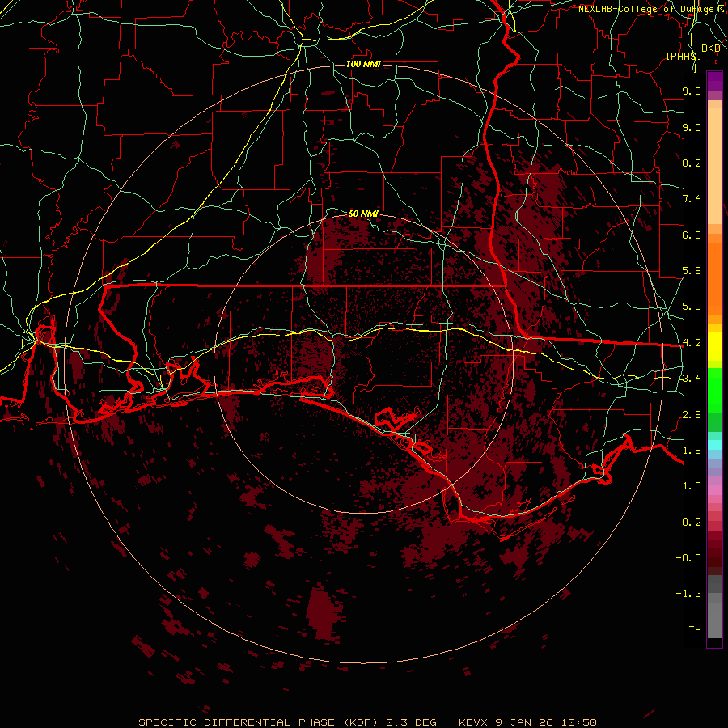Image resolution: width=728 pixels, height=728 pixels.
Task: Pick the bright green segment of the color bar
Action: 714,391
